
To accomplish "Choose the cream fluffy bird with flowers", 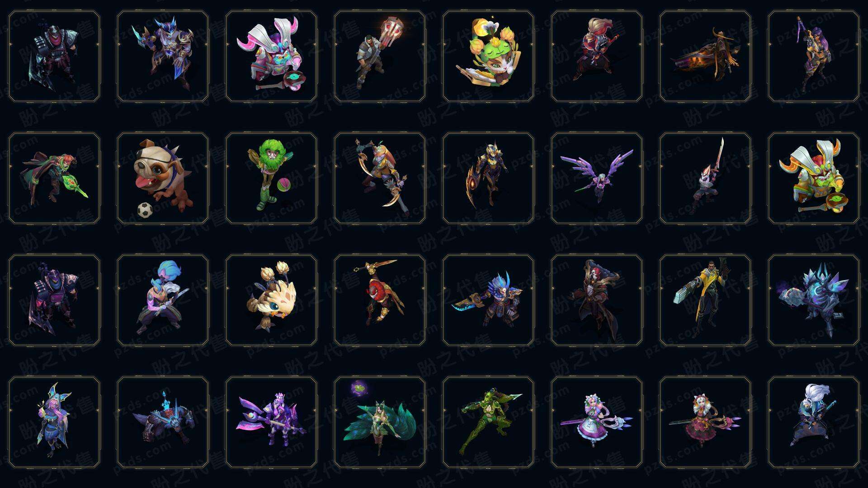I will coord(271,300).
